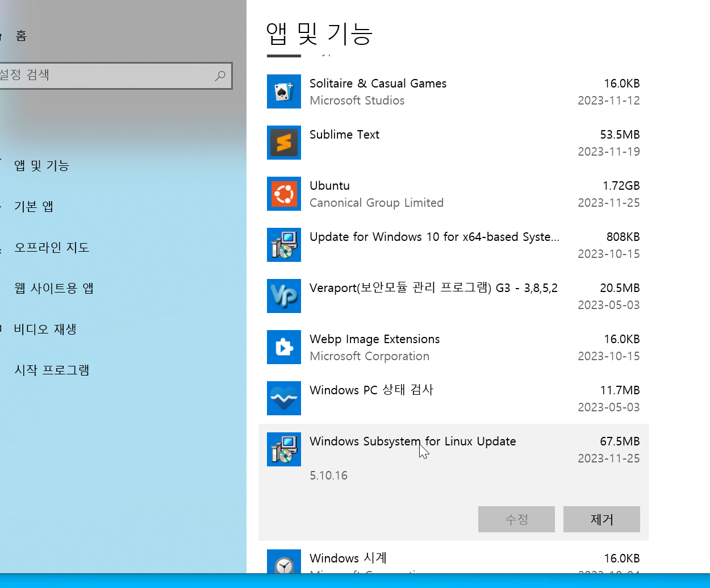This screenshot has height=588, width=710.
Task: Click the Windows PC 상태 검사 heart icon
Action: pos(284,398)
